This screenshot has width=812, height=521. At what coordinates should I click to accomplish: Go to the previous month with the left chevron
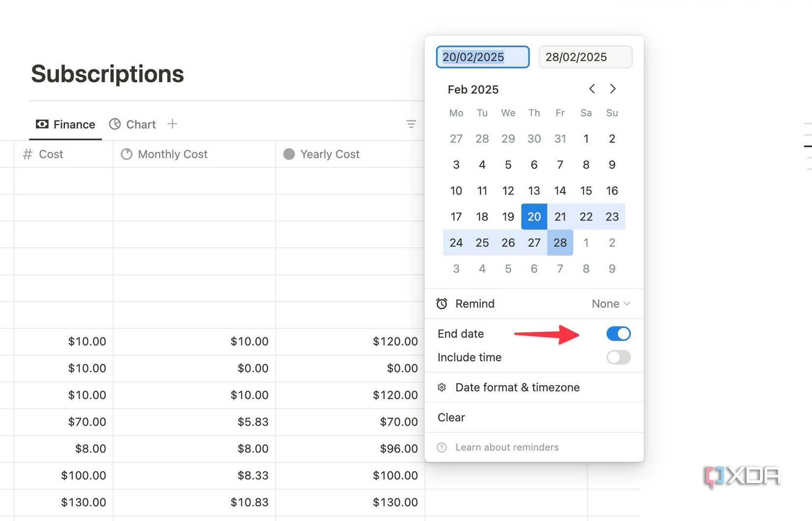[x=592, y=89]
